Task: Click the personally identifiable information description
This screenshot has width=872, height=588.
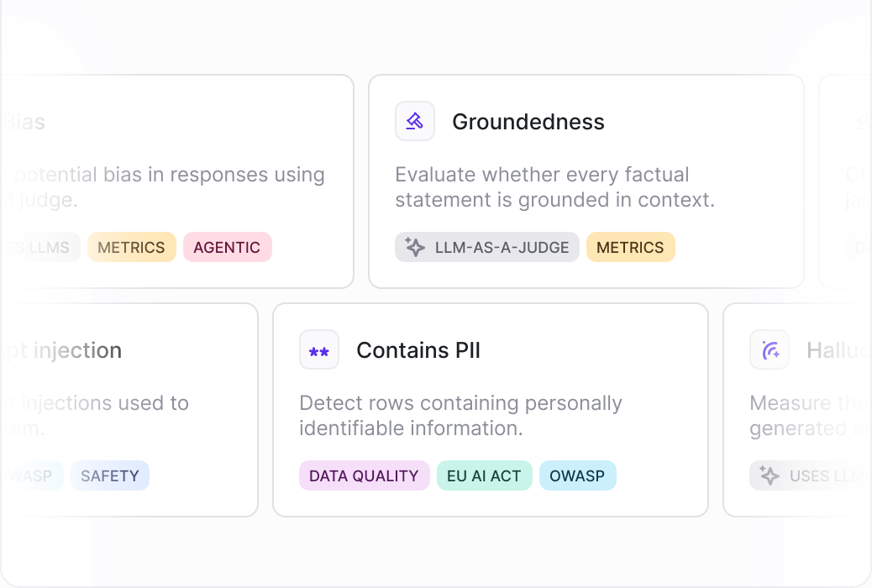Action: tap(460, 416)
